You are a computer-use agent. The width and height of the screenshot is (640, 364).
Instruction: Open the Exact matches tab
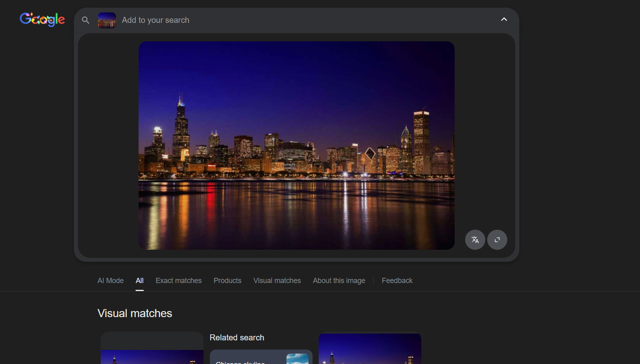179,281
